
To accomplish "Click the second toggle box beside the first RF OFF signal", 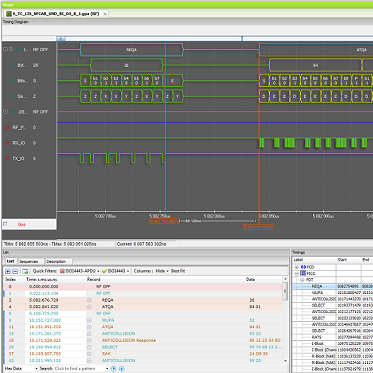I will click(11, 49).
